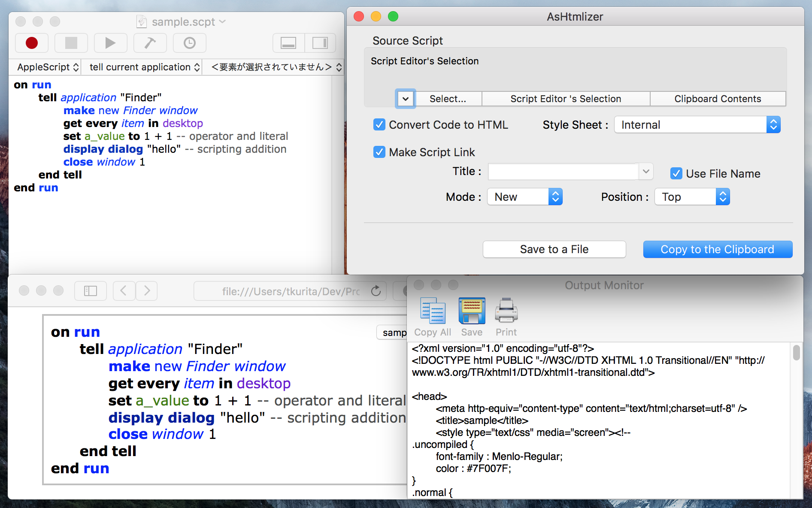Run the script with the Play button

(x=110, y=43)
